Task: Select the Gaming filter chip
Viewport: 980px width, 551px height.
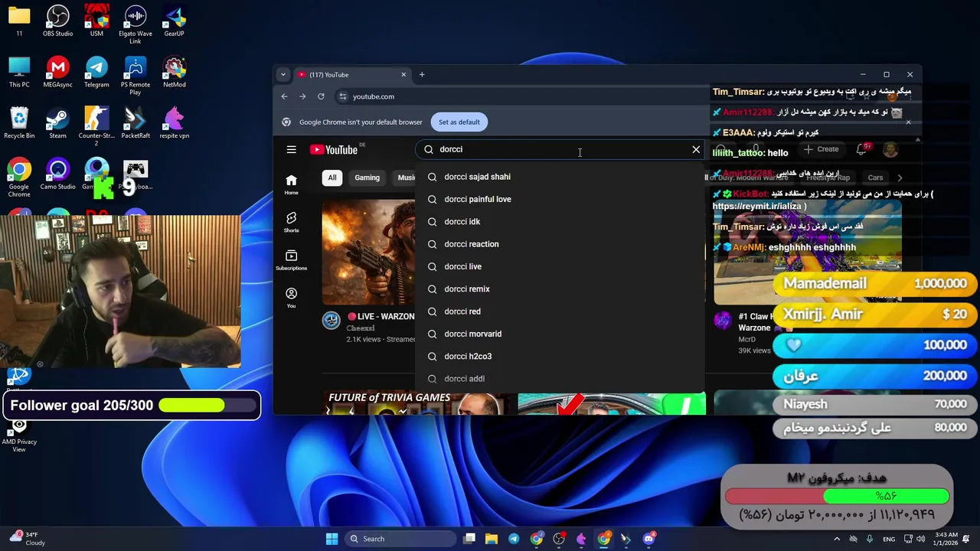Action: coord(367,178)
